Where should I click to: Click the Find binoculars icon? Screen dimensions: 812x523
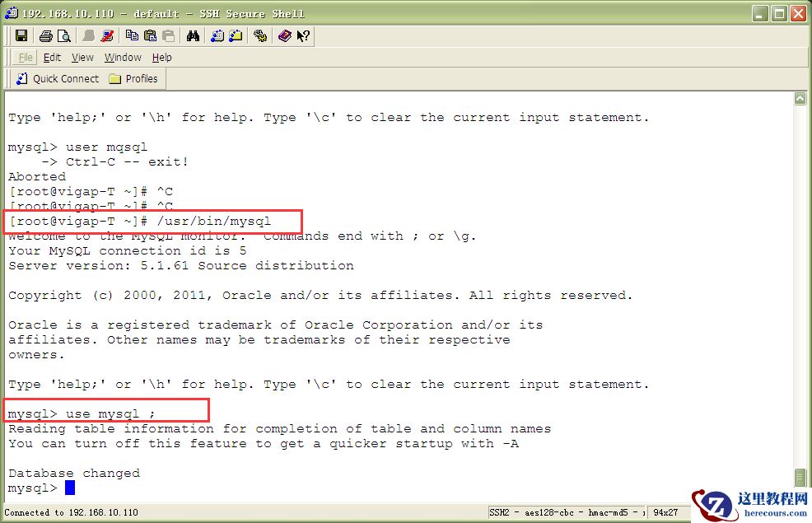193,35
